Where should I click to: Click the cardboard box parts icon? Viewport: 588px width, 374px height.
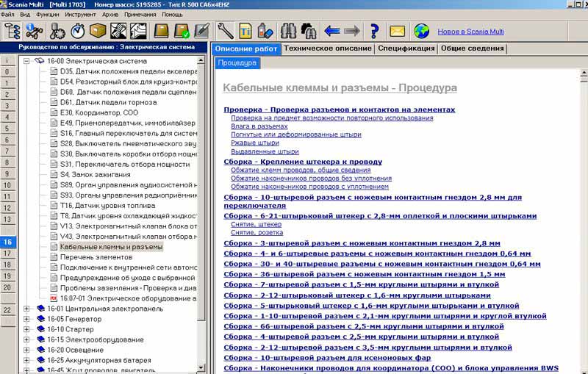click(98, 31)
